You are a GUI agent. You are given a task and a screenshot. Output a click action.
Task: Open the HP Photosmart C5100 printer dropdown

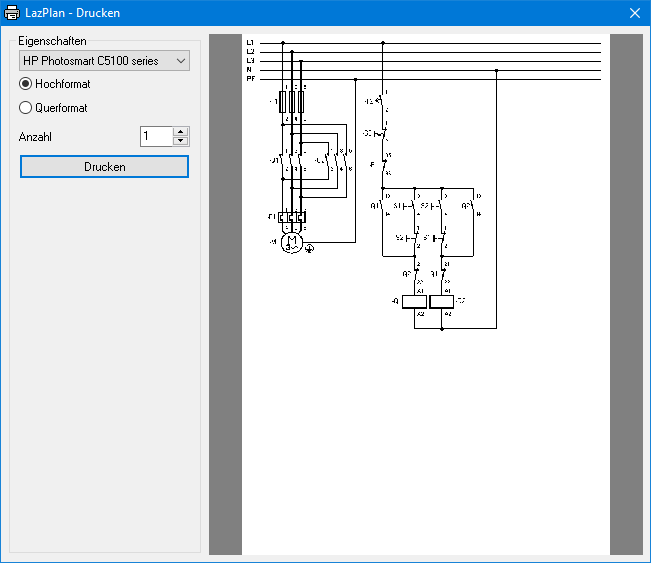coord(104,61)
